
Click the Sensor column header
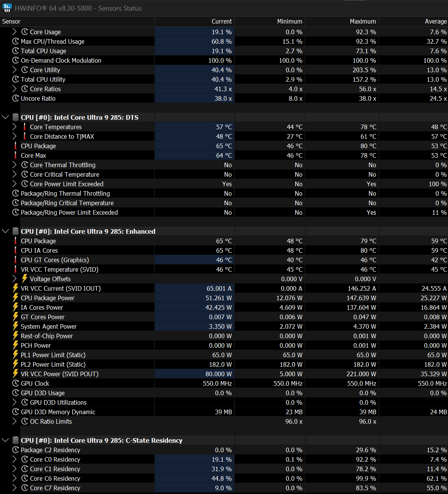(x=11, y=22)
